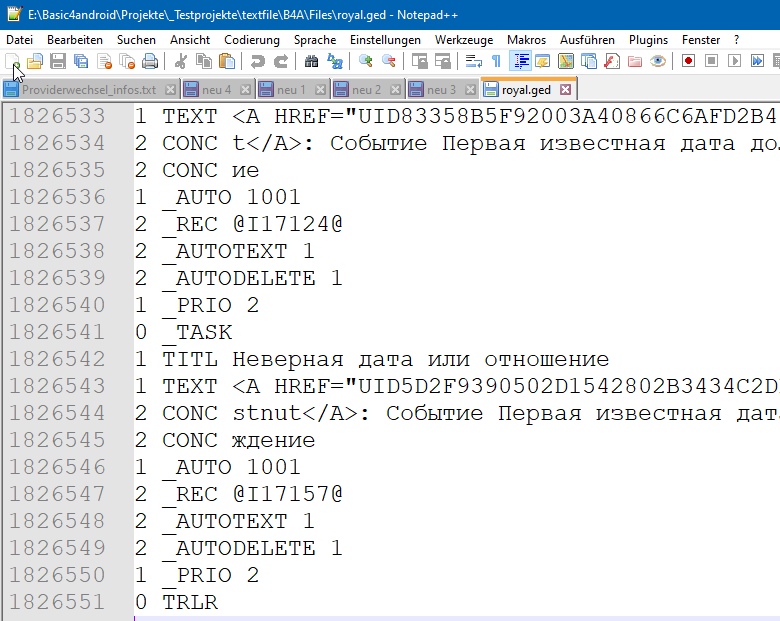Open Folder as Workspace icon
This screenshot has height=621, width=780.
click(635, 61)
